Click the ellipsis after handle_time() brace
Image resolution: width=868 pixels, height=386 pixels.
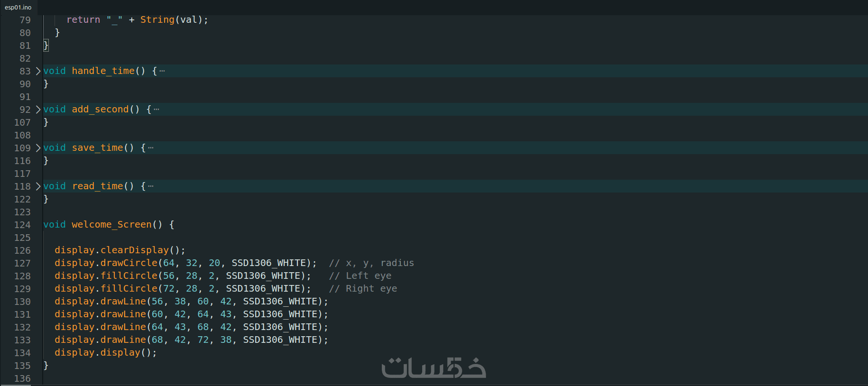pyautogui.click(x=162, y=71)
